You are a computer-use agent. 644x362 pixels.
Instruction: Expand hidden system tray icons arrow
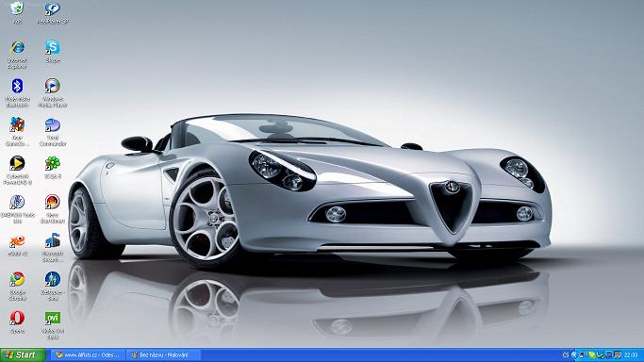pos(574,355)
